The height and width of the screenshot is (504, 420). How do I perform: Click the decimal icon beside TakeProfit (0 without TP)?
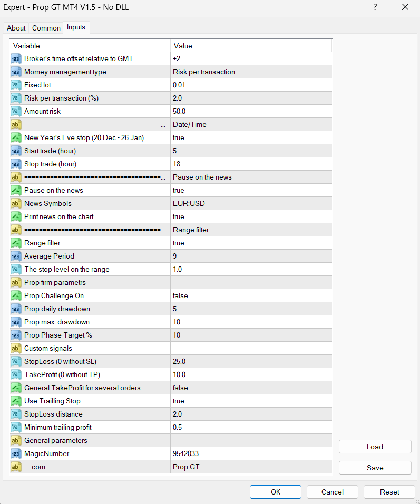click(16, 375)
